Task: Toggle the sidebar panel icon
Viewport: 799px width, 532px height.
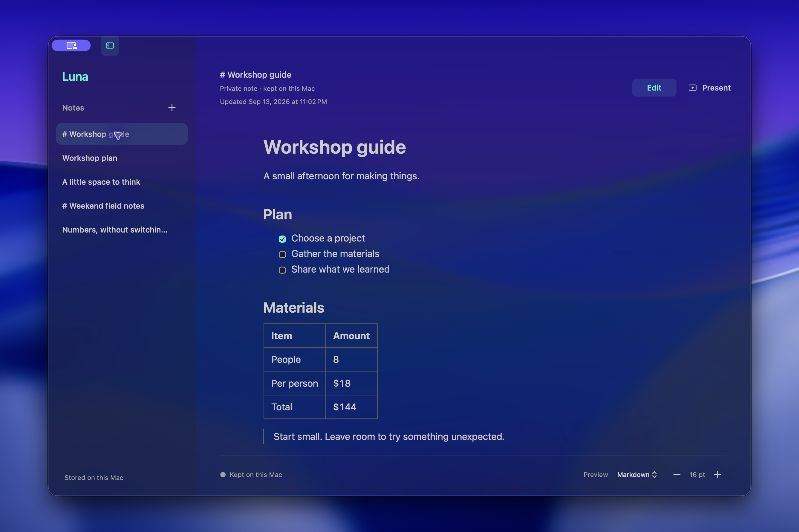Action: [110, 45]
